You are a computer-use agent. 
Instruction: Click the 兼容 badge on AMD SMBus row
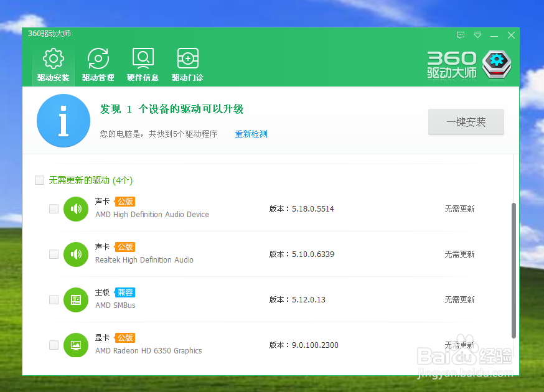tap(125, 292)
